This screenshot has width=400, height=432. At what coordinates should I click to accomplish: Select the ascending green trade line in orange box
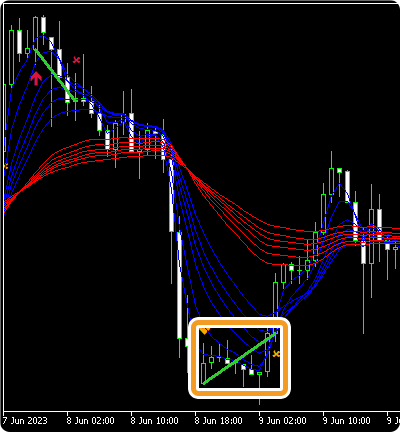click(x=240, y=358)
